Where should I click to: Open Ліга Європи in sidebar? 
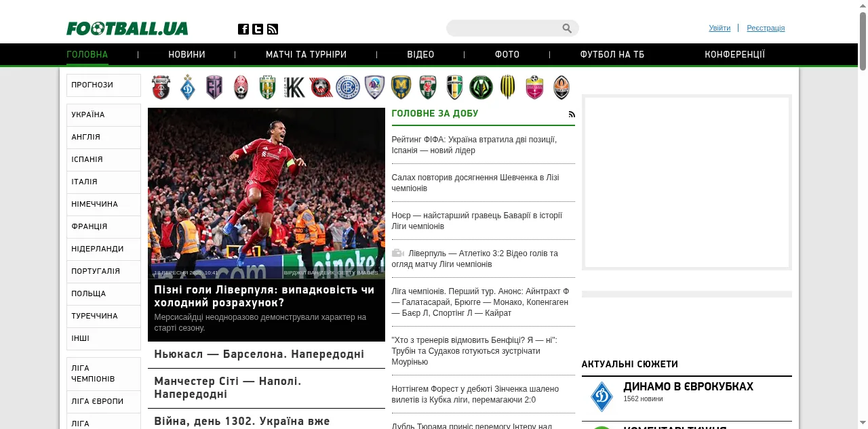104,402
